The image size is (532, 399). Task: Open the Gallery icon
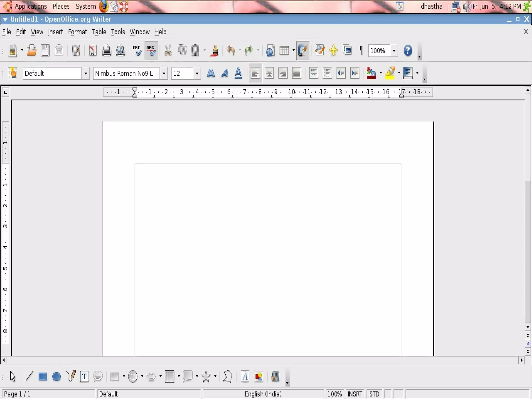click(x=347, y=50)
